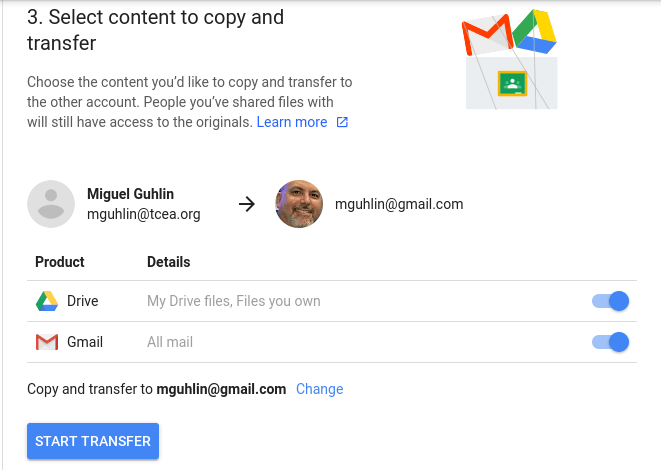Click Change to pick another destination account
The width and height of the screenshot is (661, 470).
click(x=320, y=389)
